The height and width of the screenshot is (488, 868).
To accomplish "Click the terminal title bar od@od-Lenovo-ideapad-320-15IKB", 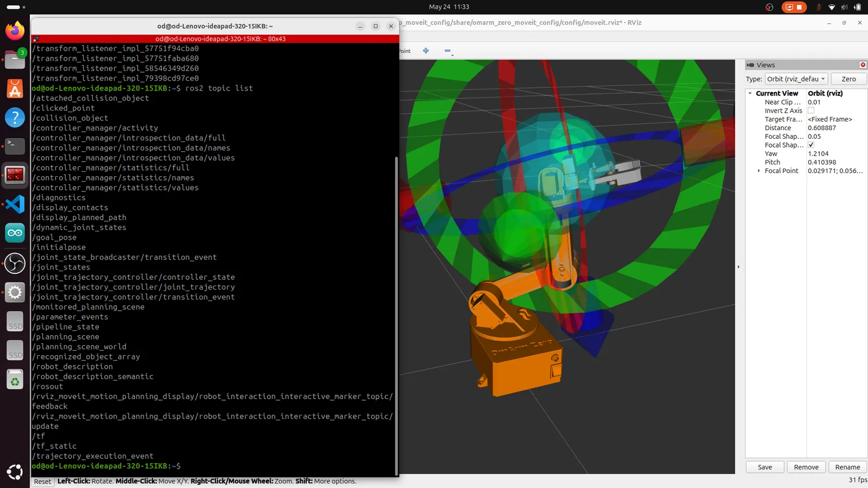I will 215,26.
